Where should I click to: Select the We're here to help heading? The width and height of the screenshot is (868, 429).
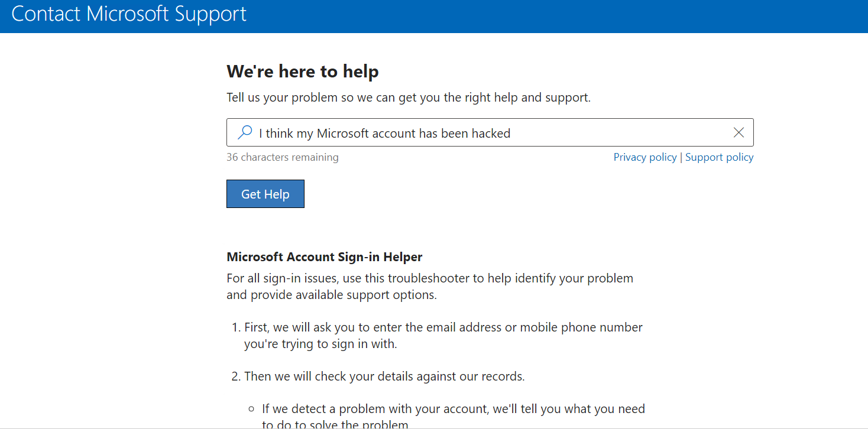click(x=303, y=71)
